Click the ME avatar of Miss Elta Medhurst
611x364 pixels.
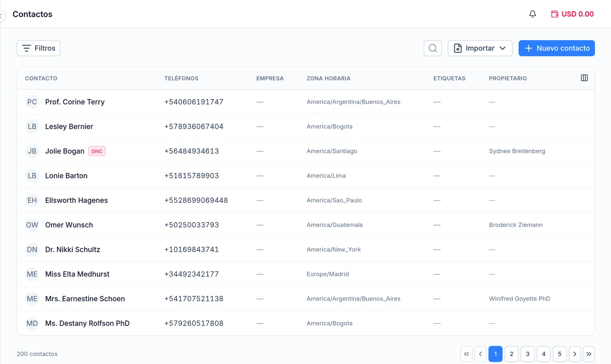pyautogui.click(x=32, y=274)
